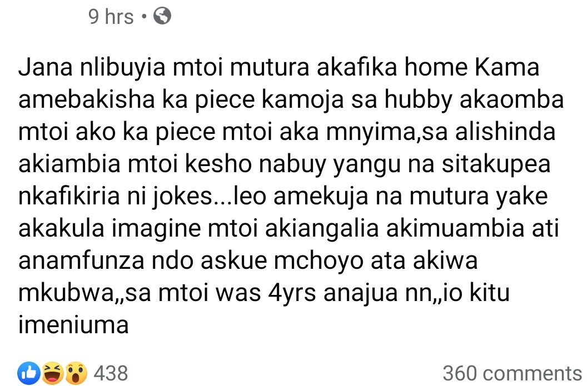The width and height of the screenshot is (588, 386).
Task: Click the Haha laughing reaction icon
Action: (53, 373)
